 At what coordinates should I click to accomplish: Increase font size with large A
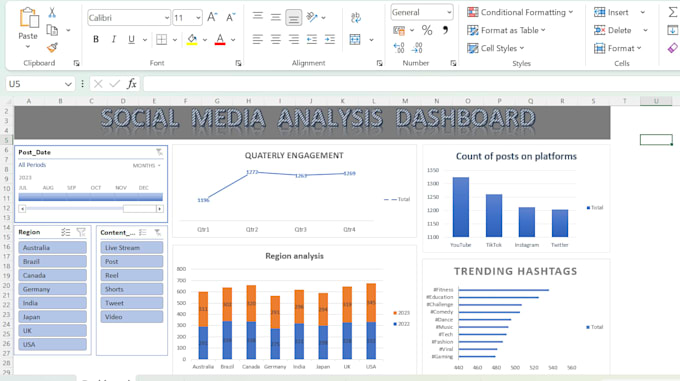click(x=212, y=17)
